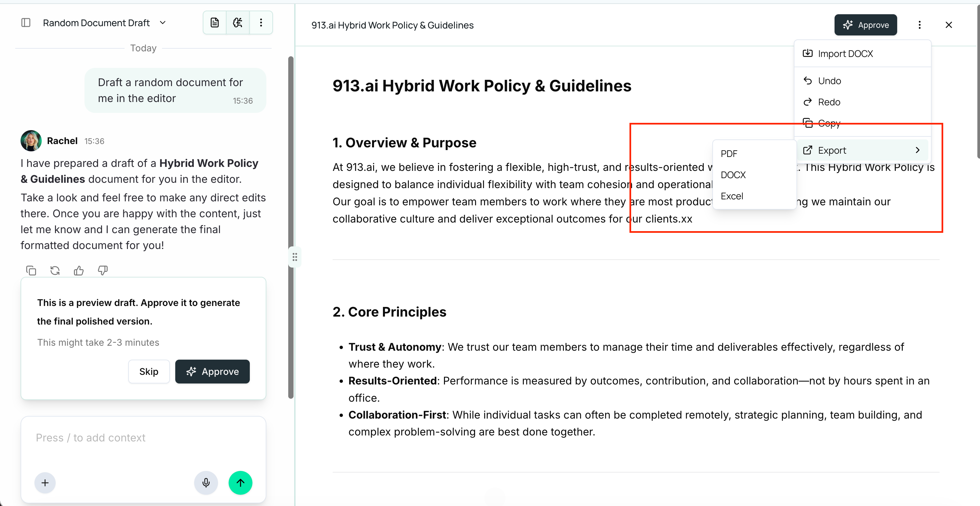The image size is (980, 506).
Task: Grab the panel divider drag handle
Action: 295,257
